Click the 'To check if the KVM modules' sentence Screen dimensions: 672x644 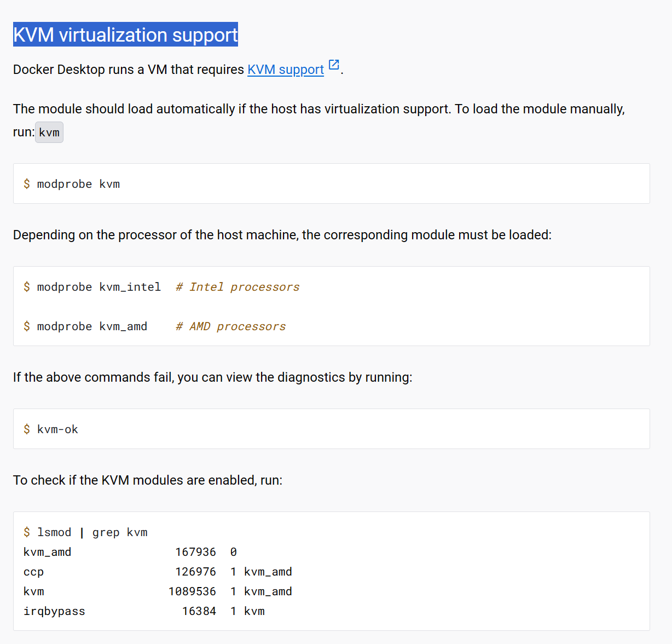point(148,480)
